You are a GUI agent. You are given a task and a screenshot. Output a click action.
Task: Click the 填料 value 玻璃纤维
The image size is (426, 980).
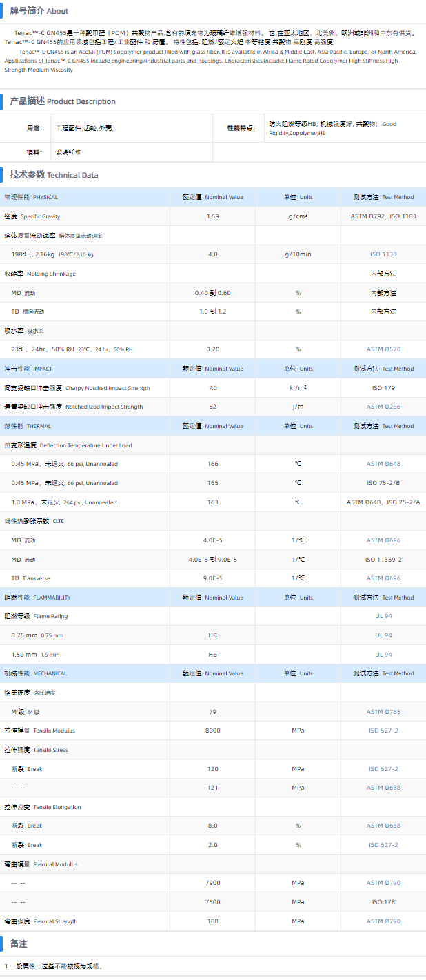coord(68,152)
